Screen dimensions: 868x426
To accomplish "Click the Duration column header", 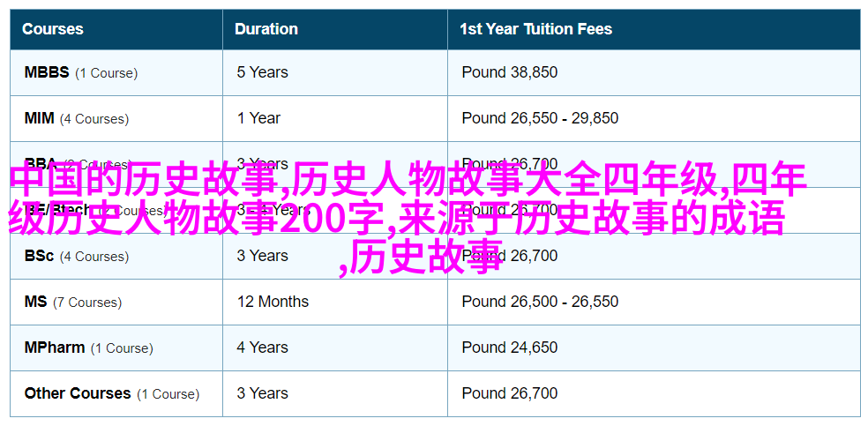I will tap(266, 29).
